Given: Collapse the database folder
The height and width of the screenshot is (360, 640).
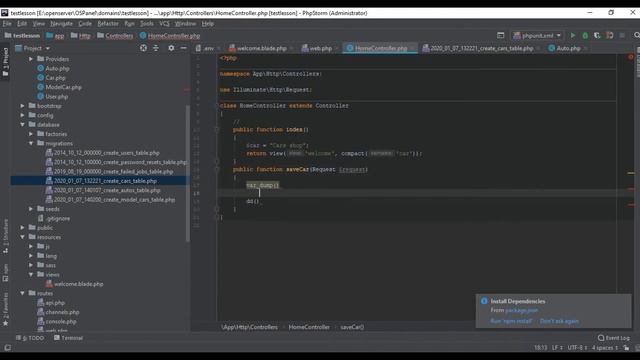Looking at the screenshot, I should tap(22, 124).
